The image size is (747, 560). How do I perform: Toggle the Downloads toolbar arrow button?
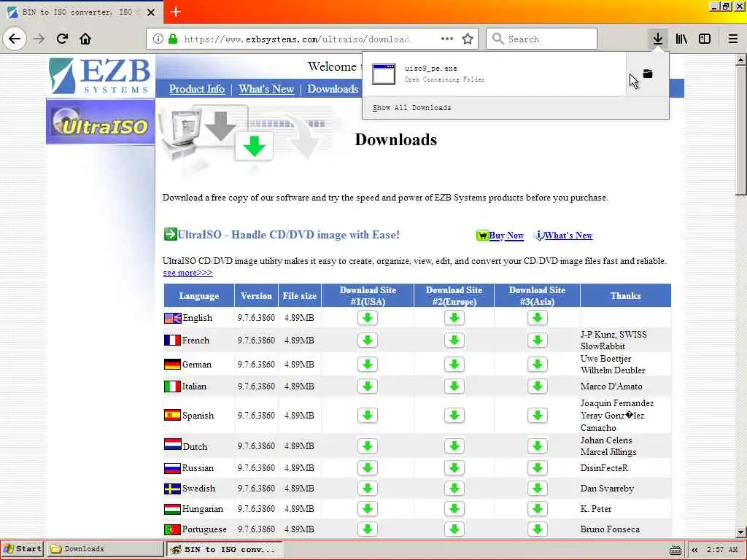pos(658,39)
